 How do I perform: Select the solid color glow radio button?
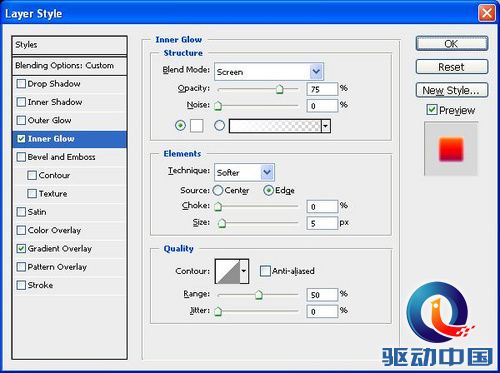(180, 126)
